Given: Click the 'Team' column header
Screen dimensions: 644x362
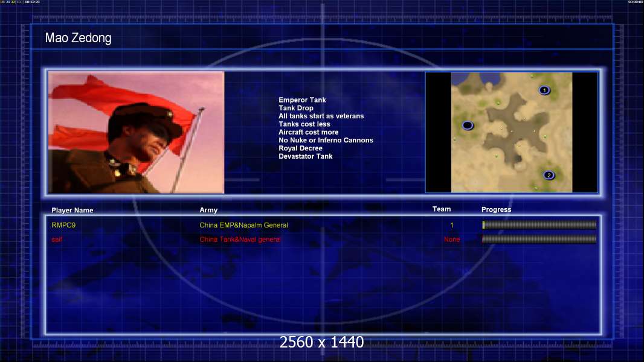Looking at the screenshot, I should [x=442, y=209].
